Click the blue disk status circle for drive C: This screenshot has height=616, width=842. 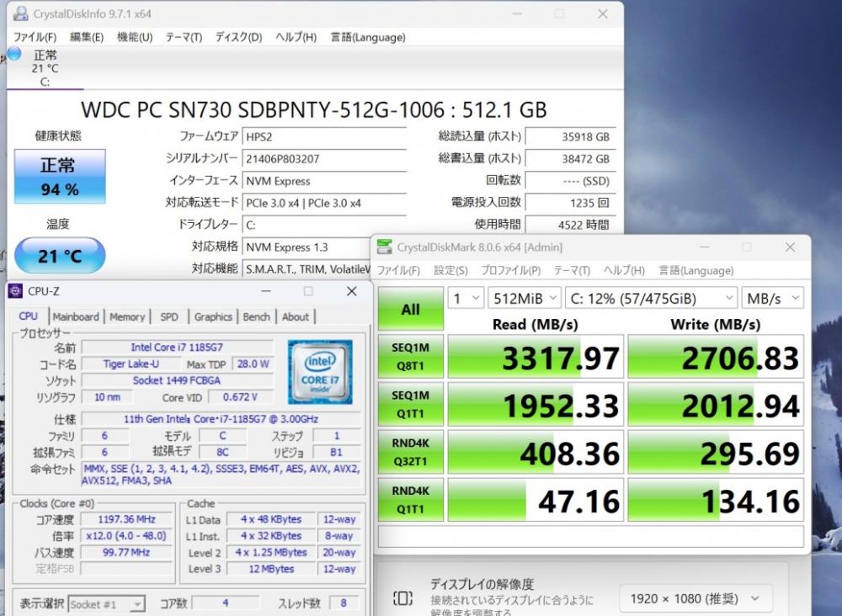[x=14, y=54]
